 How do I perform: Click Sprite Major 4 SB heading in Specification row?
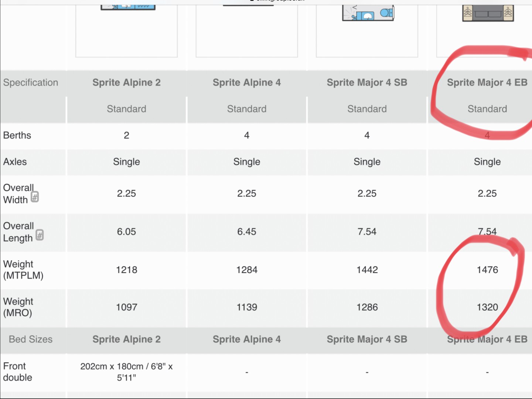click(367, 82)
